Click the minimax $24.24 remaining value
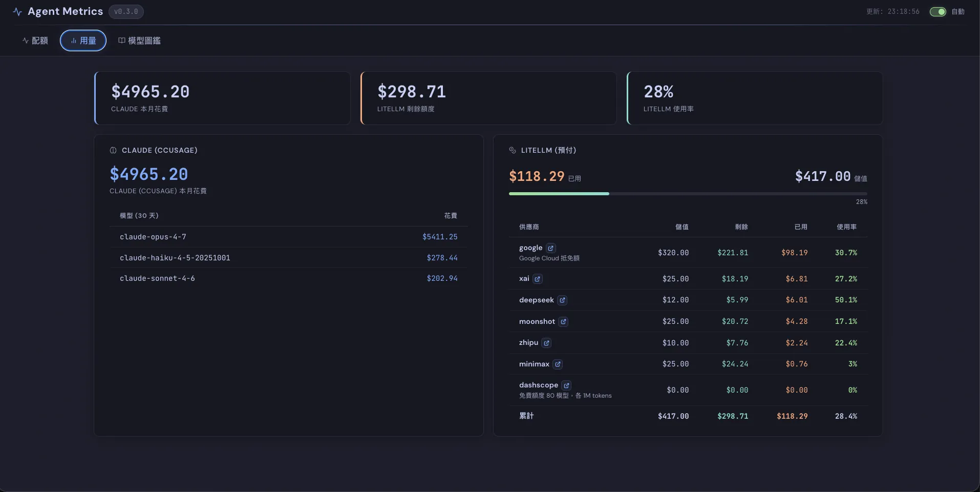The width and height of the screenshot is (980, 492). coord(735,364)
